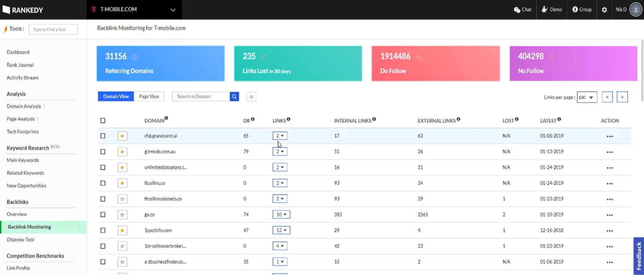Click External Links info icon
The width and height of the screenshot is (644, 275).
458,119
